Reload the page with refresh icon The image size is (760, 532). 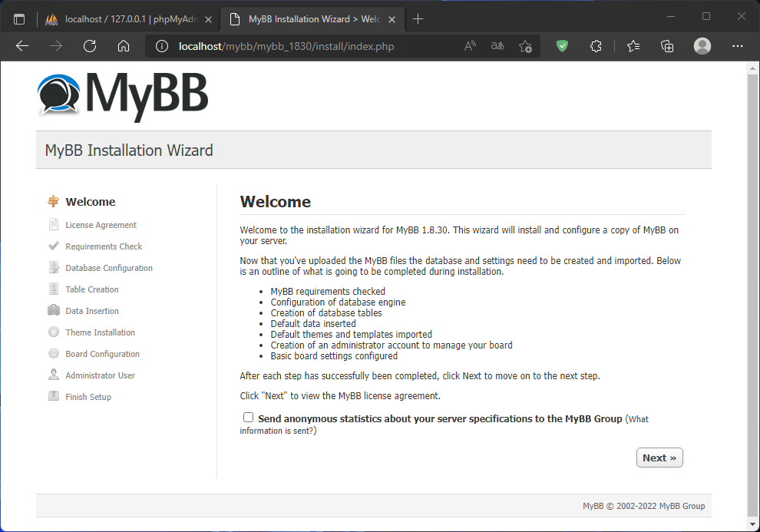(90, 46)
